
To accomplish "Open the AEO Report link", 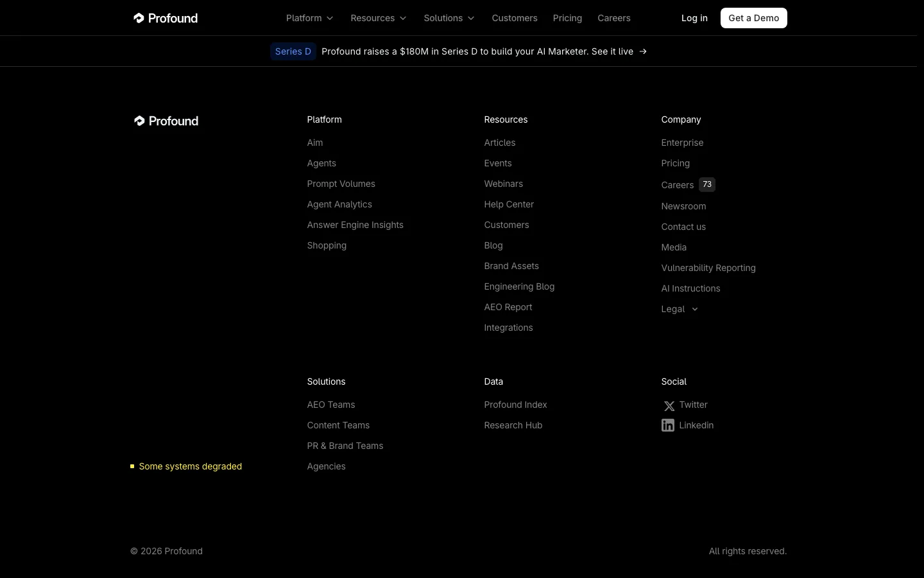I will pyautogui.click(x=508, y=307).
